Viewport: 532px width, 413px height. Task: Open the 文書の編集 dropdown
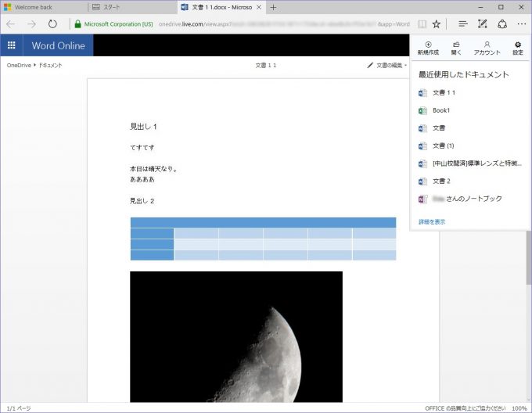tap(386, 65)
